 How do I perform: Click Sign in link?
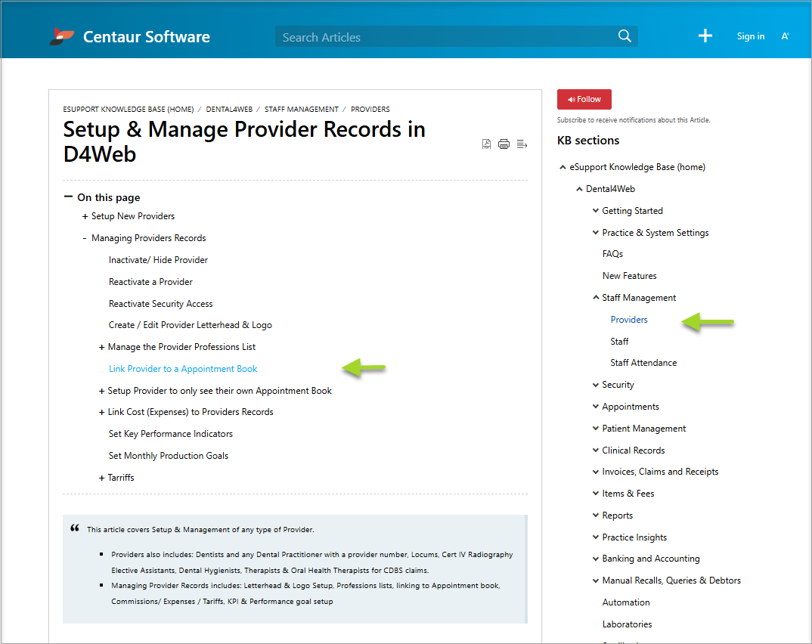click(750, 36)
